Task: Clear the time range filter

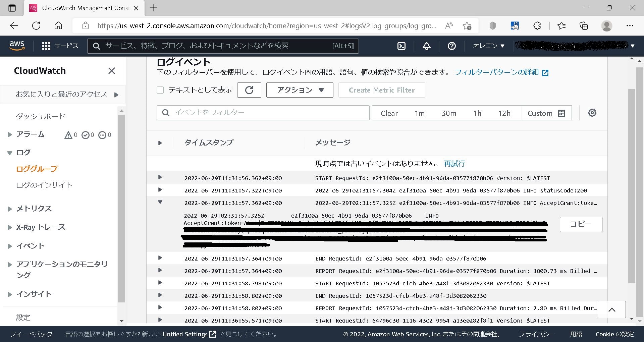Action: coord(389,113)
